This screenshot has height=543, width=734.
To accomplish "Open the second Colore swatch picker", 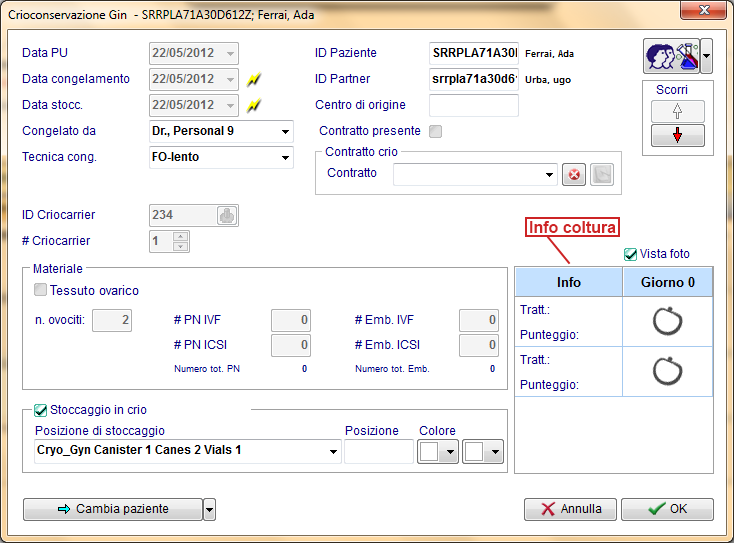I will 483,452.
